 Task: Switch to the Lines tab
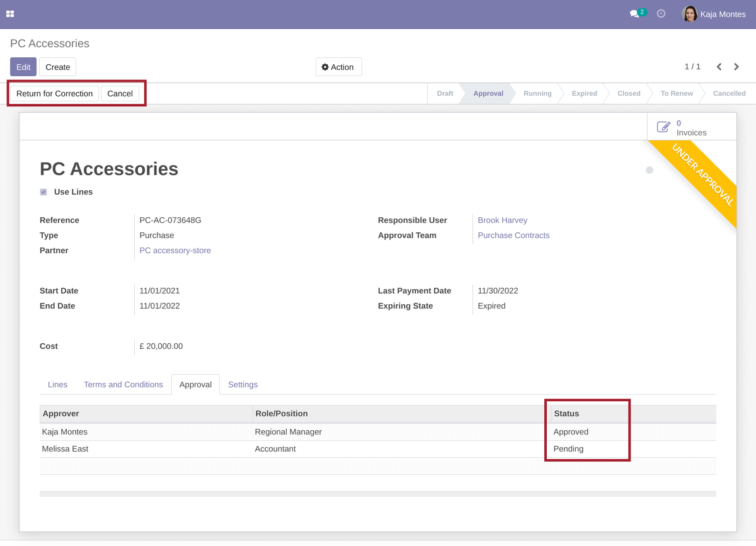57,385
